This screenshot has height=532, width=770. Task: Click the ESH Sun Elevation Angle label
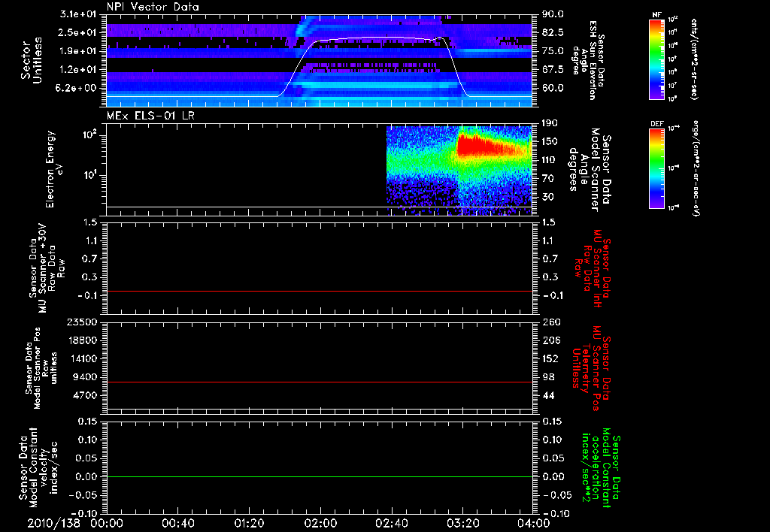click(588, 60)
